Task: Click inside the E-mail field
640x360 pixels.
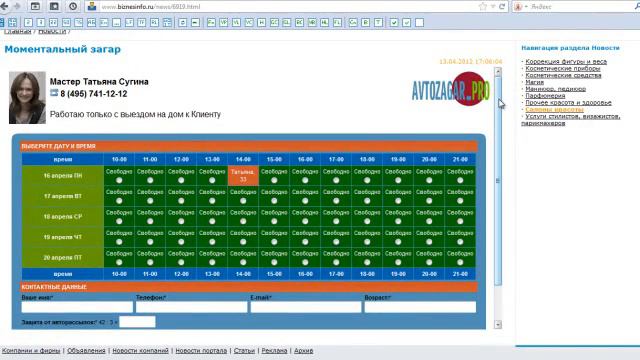Action: point(306,307)
